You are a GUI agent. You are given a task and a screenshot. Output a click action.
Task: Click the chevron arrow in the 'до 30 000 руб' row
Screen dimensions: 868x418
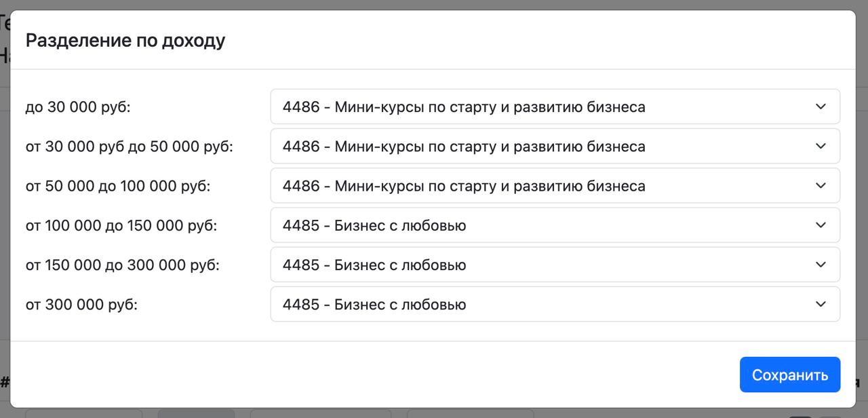tap(821, 107)
